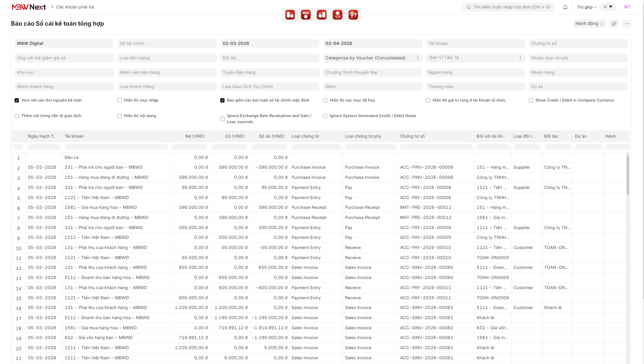The image size is (644, 364).
Task: Open voucher ACC-PAY-2026-00009 in row 8
Action: (x=426, y=228)
